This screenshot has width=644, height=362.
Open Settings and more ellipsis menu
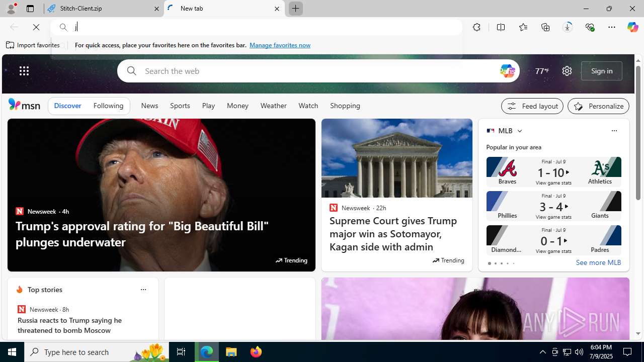pos(612,27)
